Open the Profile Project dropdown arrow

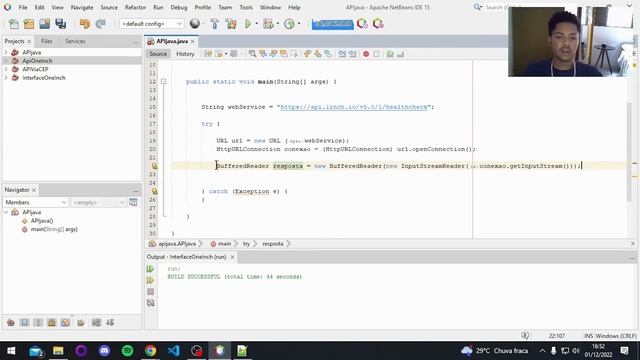[299, 24]
